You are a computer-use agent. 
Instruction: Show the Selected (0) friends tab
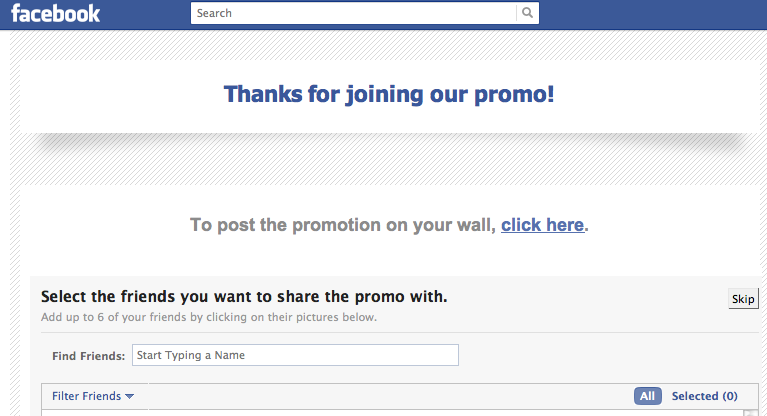click(704, 396)
